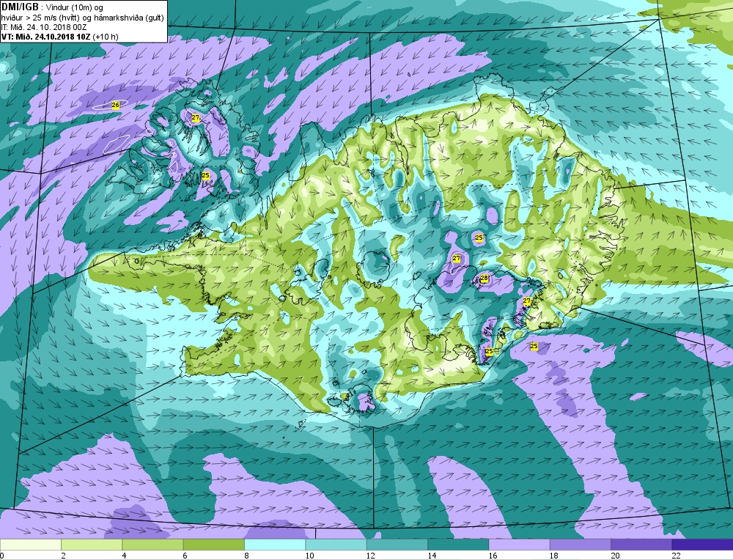733x560 pixels.
Task: Click the legend scale number 8
Action: tap(246, 556)
